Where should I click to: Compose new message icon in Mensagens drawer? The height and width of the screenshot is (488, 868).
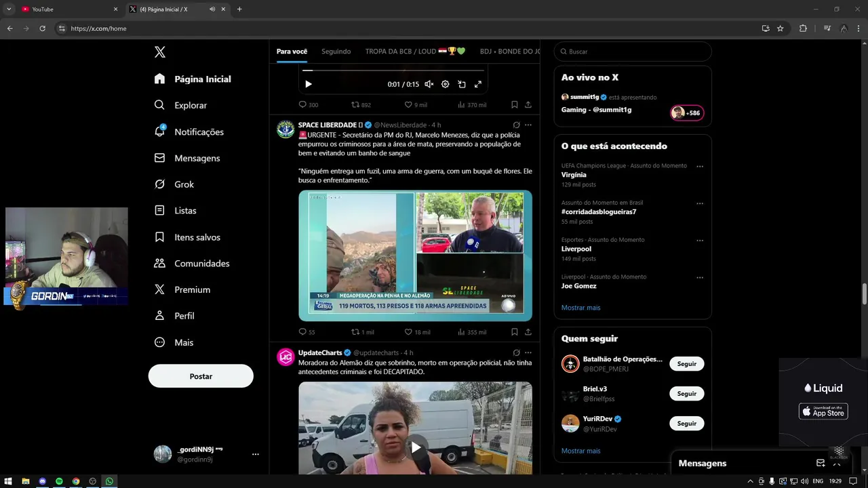(821, 463)
